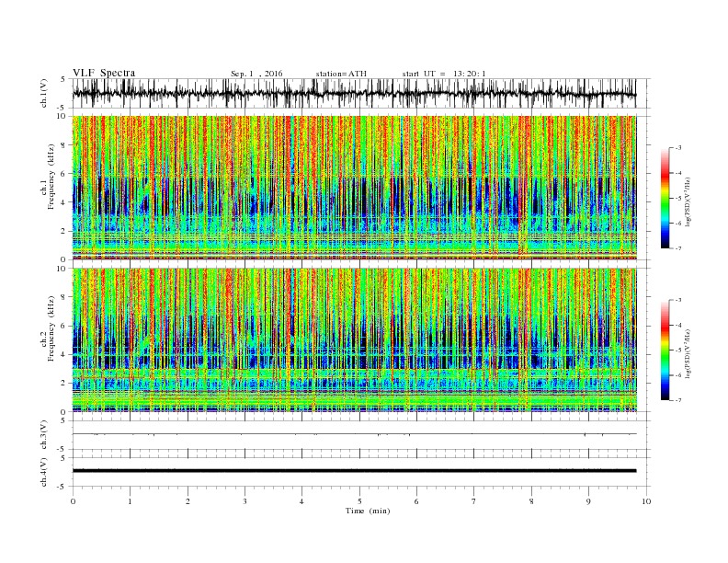Click the "-7" tick on the ch.2 color bar
This screenshot has height=563, width=728.
tap(678, 400)
